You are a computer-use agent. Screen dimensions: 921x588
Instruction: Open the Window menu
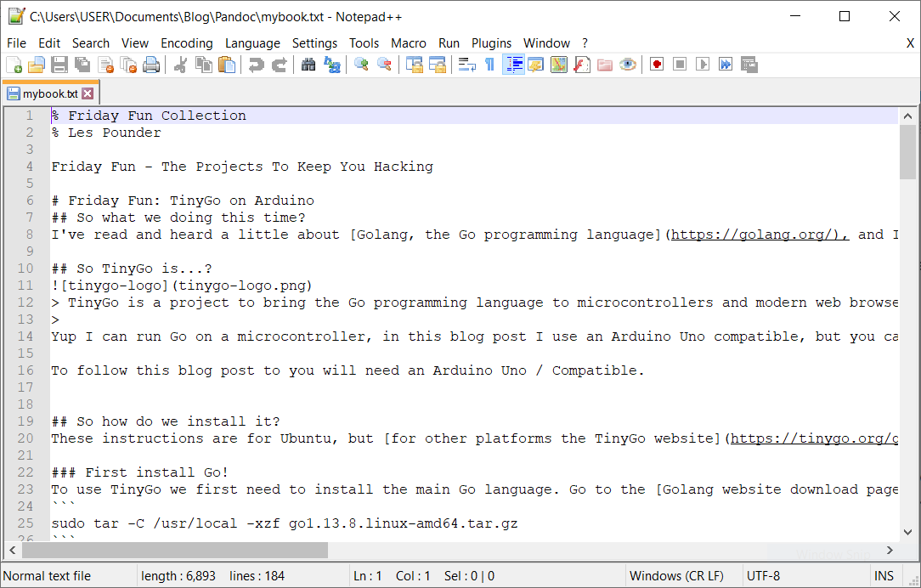click(x=547, y=42)
